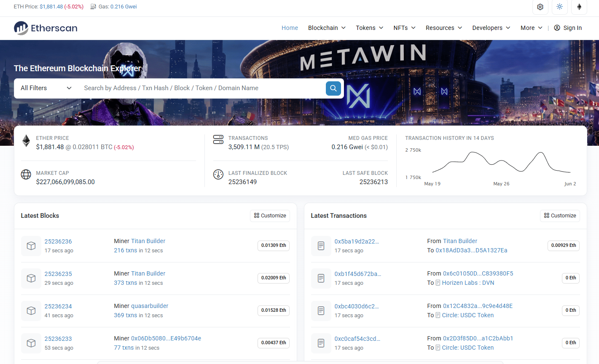Expand the Developers menu
Viewport: 599px width, 364px height.
(492, 28)
